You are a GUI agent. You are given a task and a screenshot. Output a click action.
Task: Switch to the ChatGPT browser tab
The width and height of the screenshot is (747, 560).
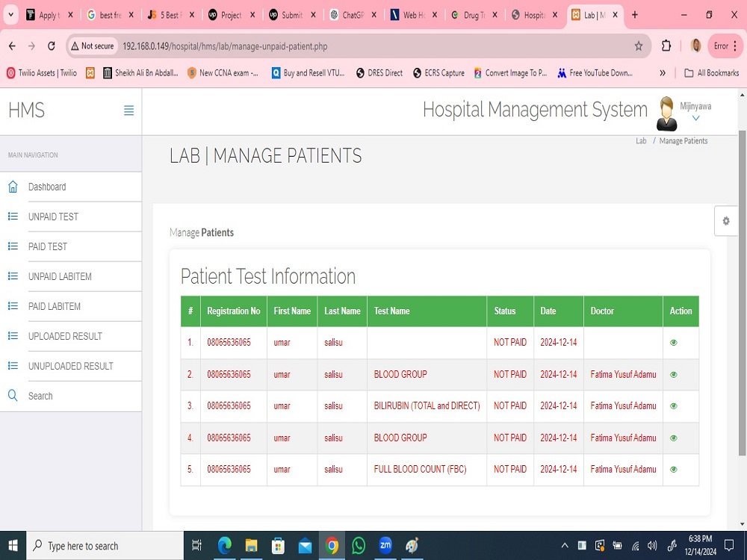coord(353,15)
